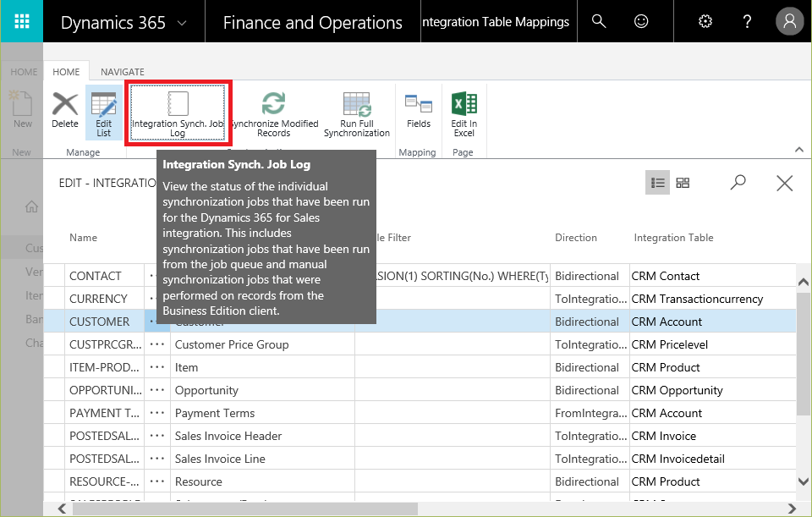Click the horizontal scrollbar thumb
Screen dimensions: 812x517
click(245, 509)
